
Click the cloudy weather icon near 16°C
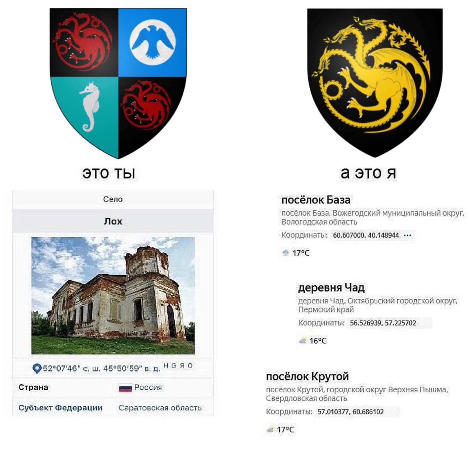(302, 341)
